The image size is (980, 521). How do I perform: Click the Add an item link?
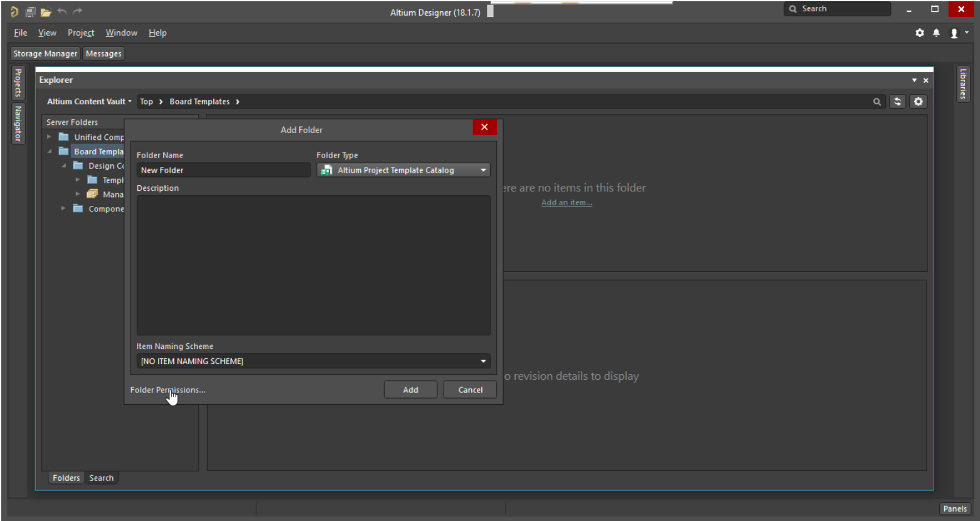pyautogui.click(x=567, y=203)
